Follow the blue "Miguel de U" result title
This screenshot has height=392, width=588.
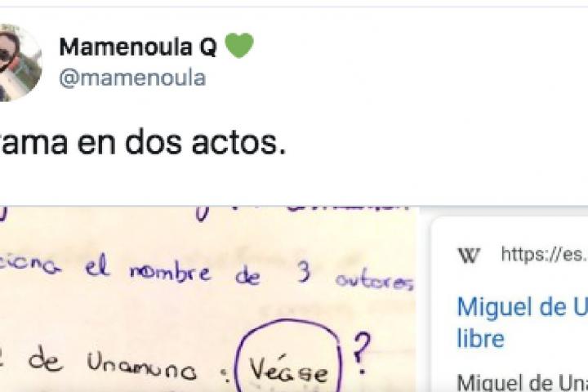[522, 307]
